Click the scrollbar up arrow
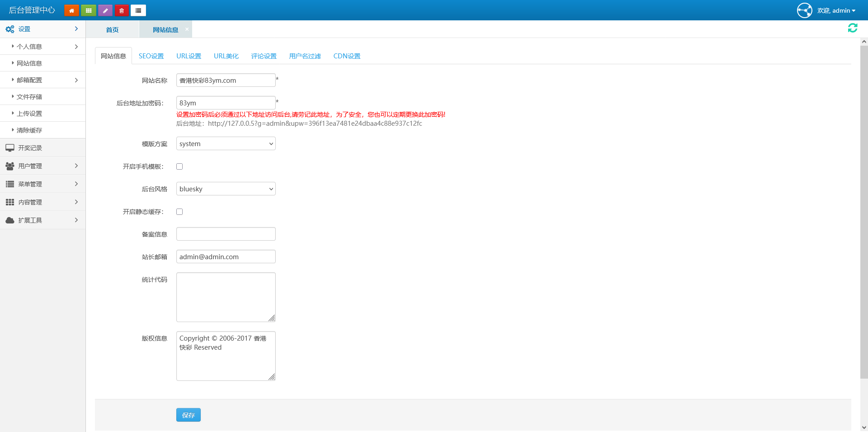This screenshot has width=868, height=432. point(864,42)
